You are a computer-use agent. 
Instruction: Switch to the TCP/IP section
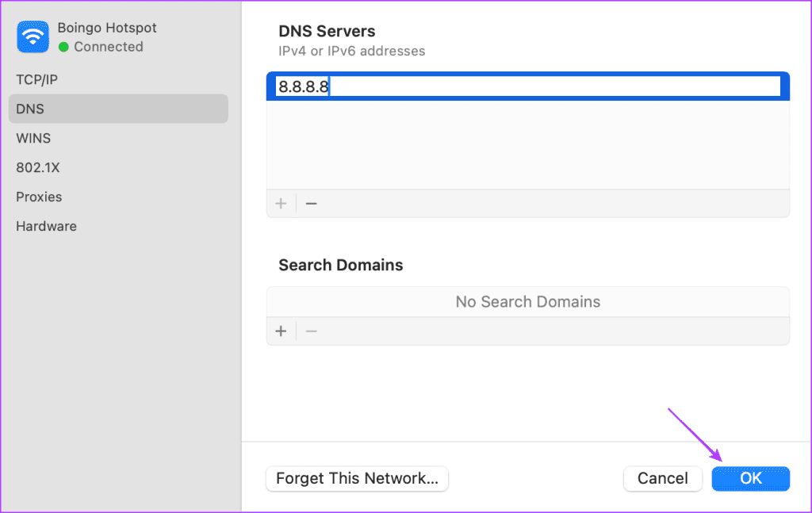click(36, 79)
